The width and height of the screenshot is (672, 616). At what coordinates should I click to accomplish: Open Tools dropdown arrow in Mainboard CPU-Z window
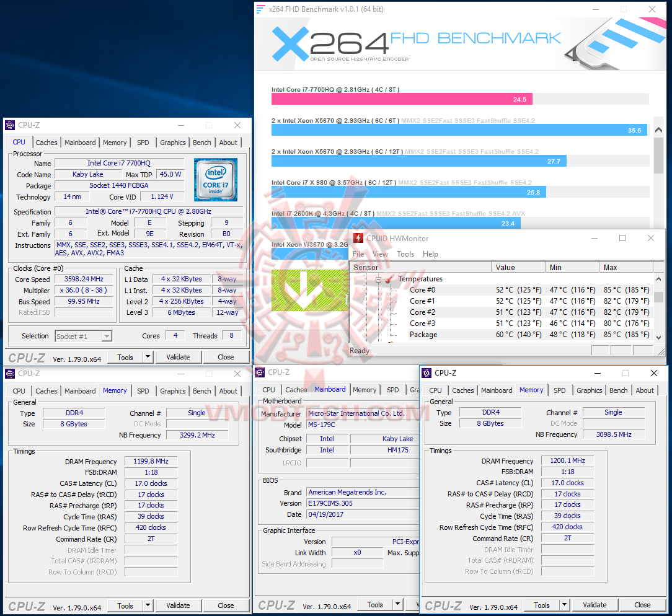pos(398,604)
